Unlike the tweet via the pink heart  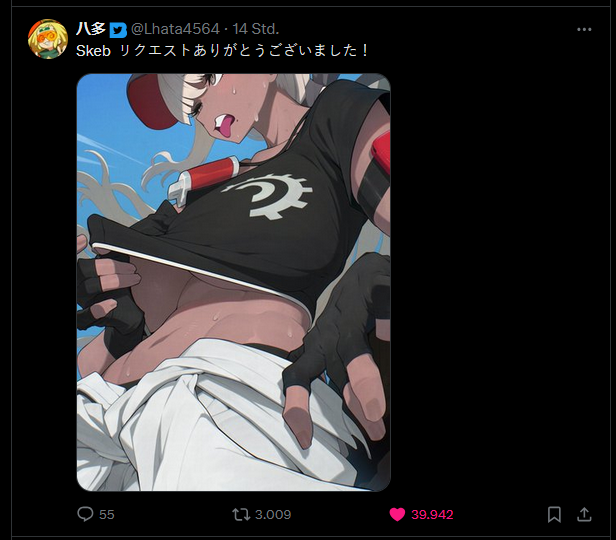397,514
